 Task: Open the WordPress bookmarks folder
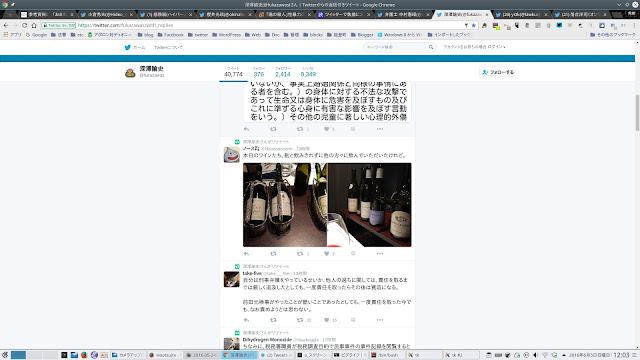tap(227, 35)
